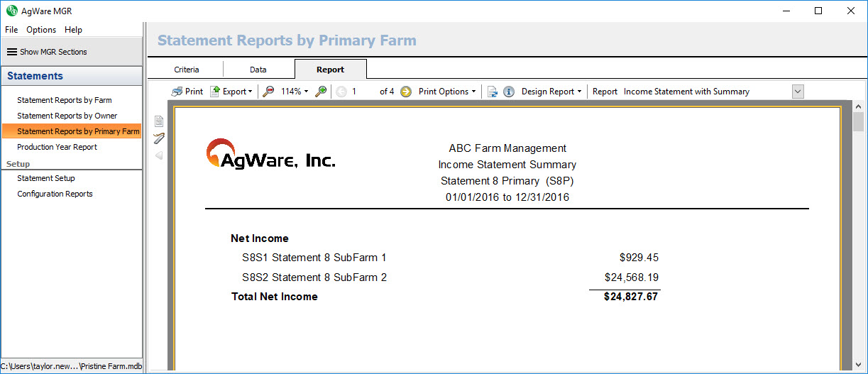Click the zoom in magnifier icon

click(x=321, y=92)
